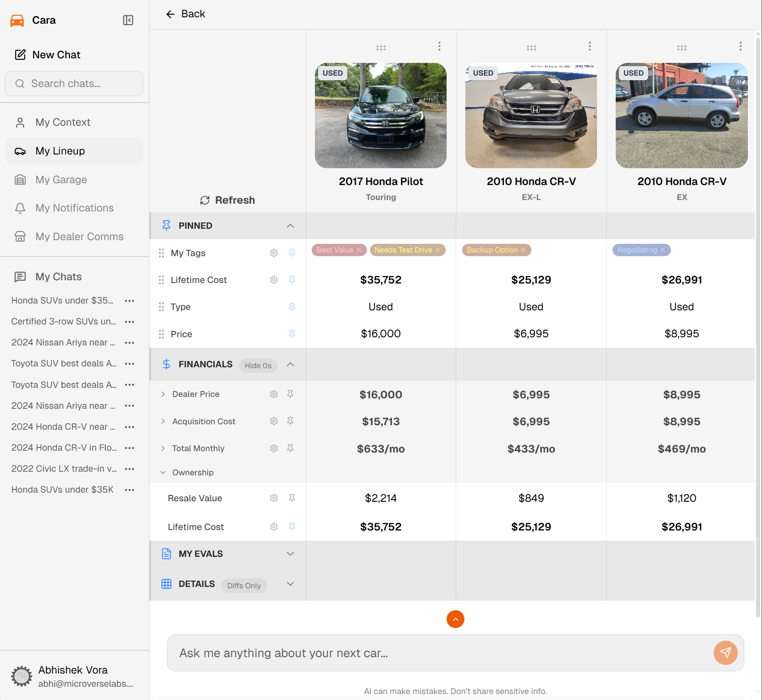Click drag handle above Honda Pilot column
Viewport: 762px width, 700px height.
click(x=381, y=48)
